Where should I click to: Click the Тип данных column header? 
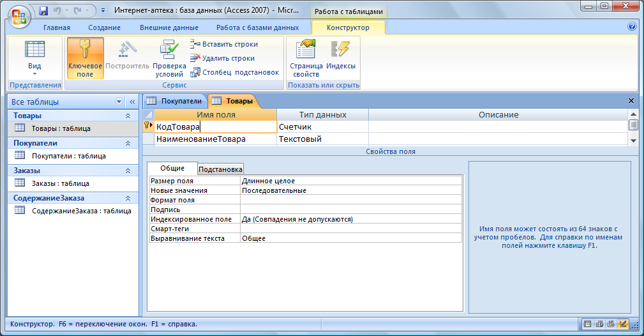pos(322,115)
